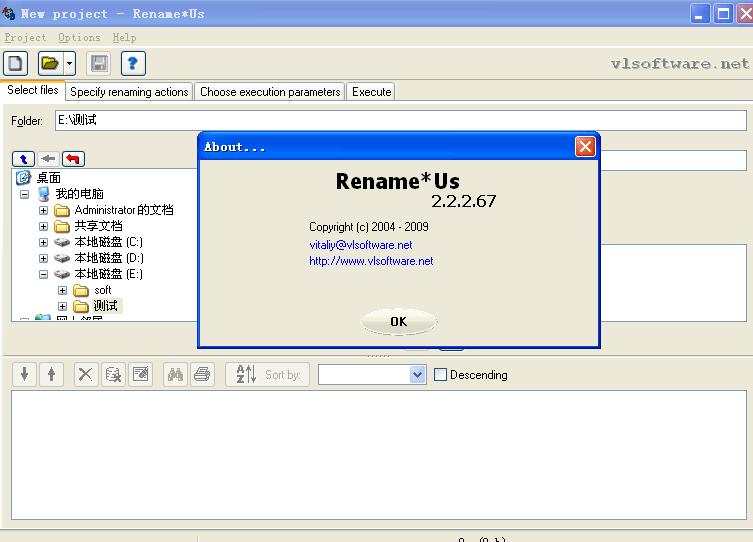
Task: Open the Help menu
Action: [124, 37]
